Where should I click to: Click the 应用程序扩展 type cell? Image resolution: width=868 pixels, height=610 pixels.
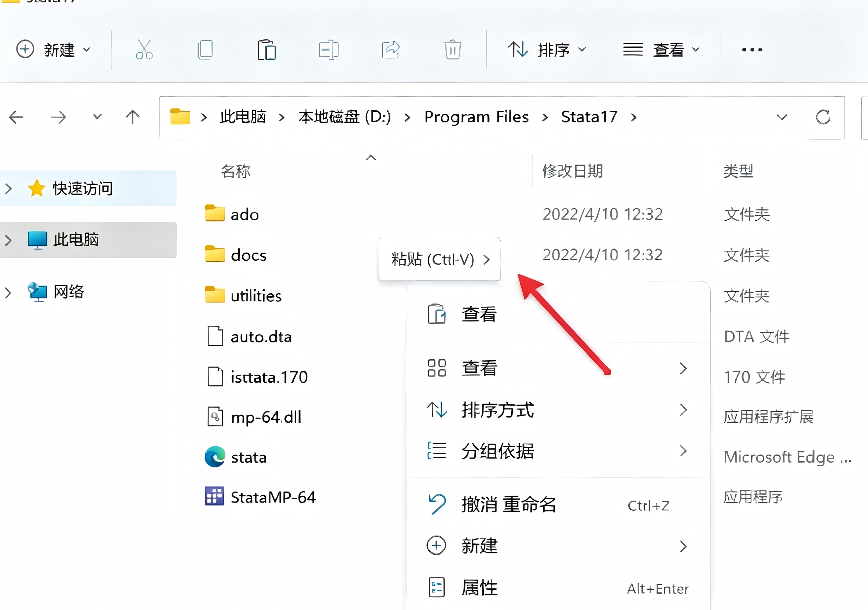pyautogui.click(x=769, y=417)
